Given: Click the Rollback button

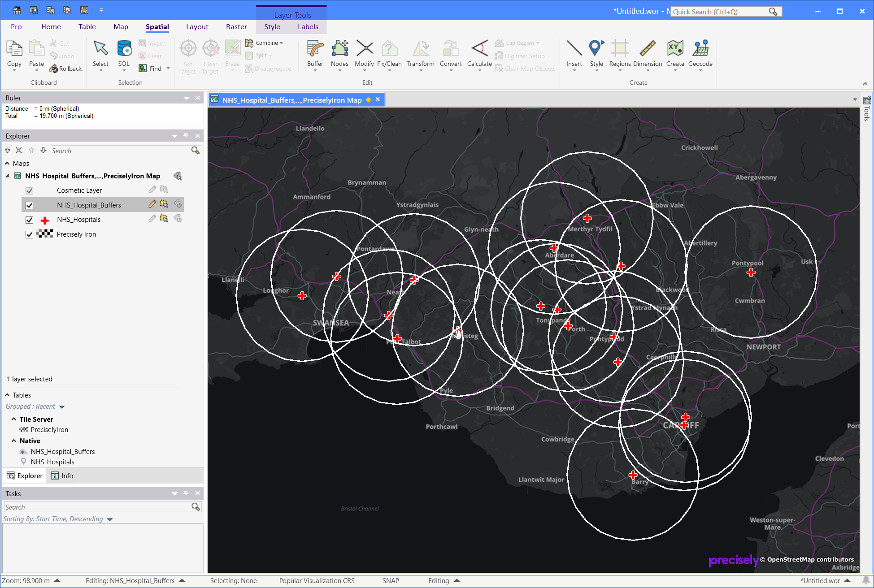Looking at the screenshot, I should coord(65,69).
